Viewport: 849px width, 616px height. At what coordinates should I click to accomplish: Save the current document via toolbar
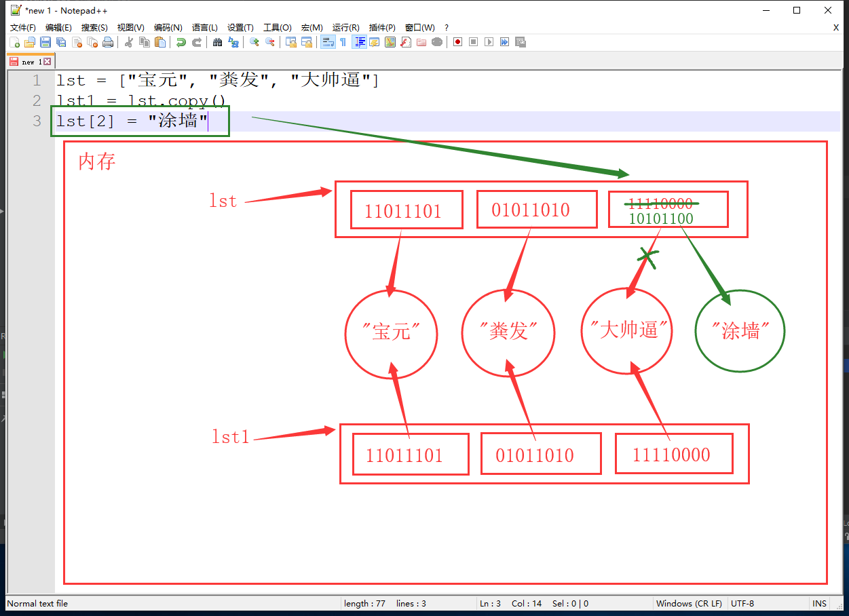(45, 42)
